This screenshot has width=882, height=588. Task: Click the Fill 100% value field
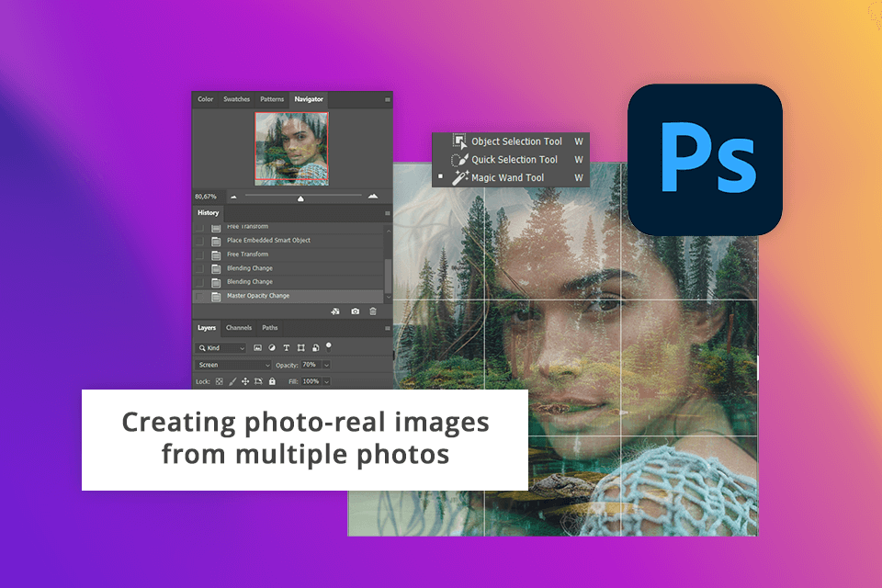click(311, 381)
